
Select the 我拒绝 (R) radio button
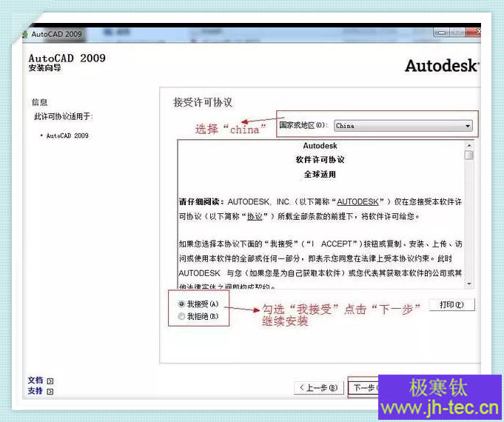click(x=181, y=316)
